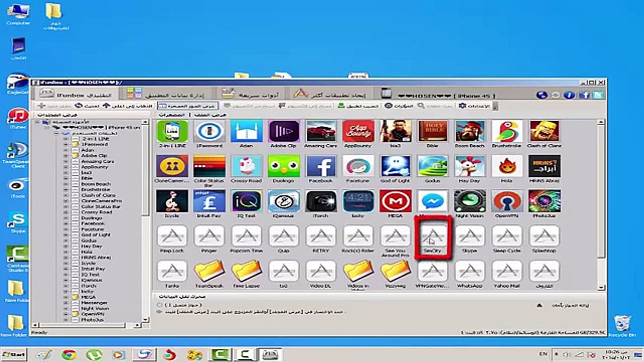Open the Quick Toolbox tab
644x362 pixels.
pos(250,94)
